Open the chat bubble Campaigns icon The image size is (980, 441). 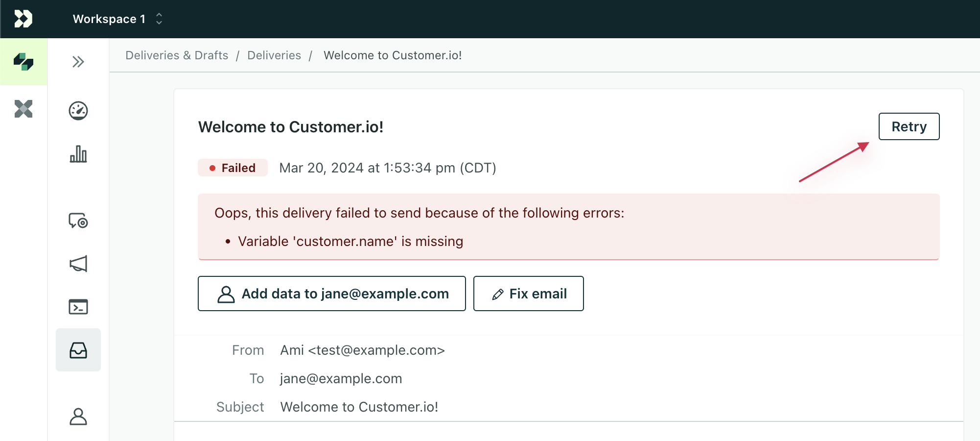click(x=78, y=221)
